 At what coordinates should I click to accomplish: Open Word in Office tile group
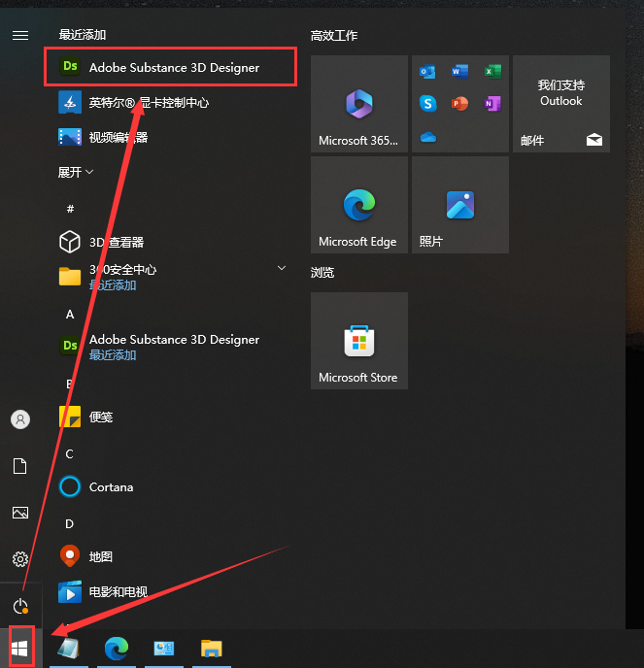(459, 72)
